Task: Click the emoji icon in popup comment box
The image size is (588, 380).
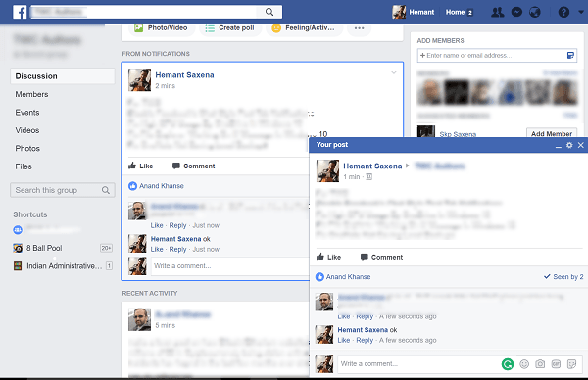Action: 524,364
